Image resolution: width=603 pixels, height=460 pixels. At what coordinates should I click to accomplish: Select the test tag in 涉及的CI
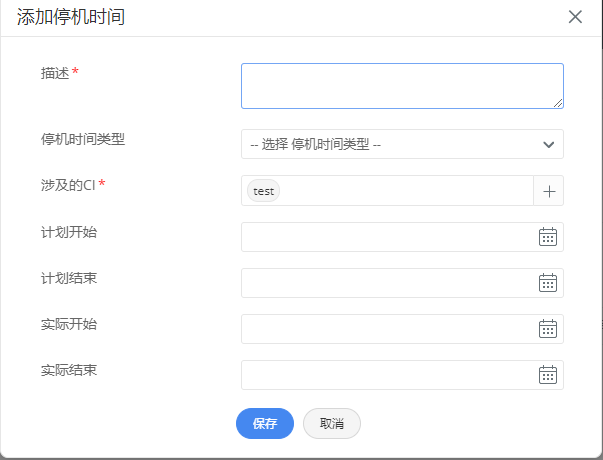[264, 191]
